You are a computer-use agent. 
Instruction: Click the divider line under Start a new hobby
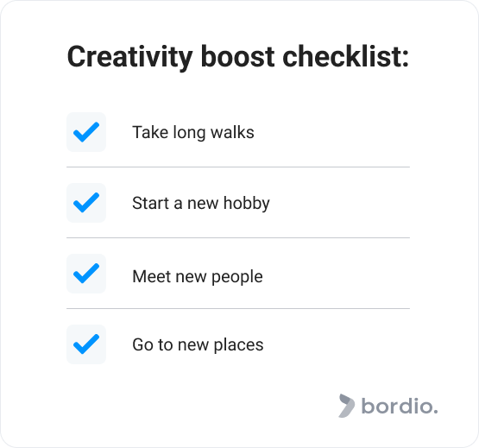238,237
